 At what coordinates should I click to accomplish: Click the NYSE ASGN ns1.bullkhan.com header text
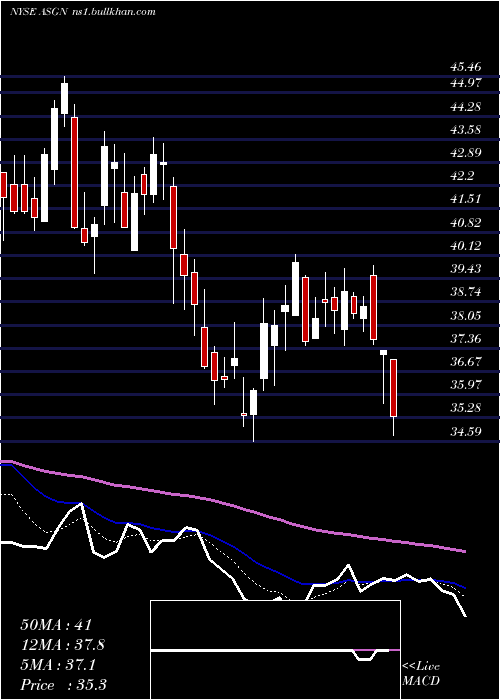pos(83,12)
